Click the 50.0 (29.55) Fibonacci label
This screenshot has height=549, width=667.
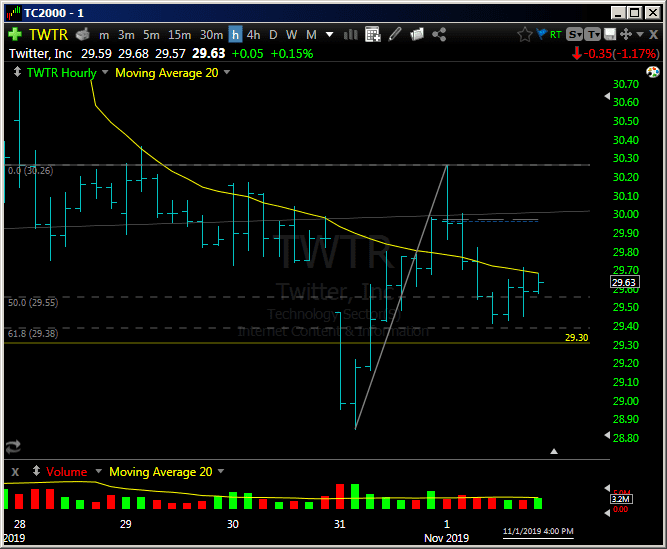(33, 303)
